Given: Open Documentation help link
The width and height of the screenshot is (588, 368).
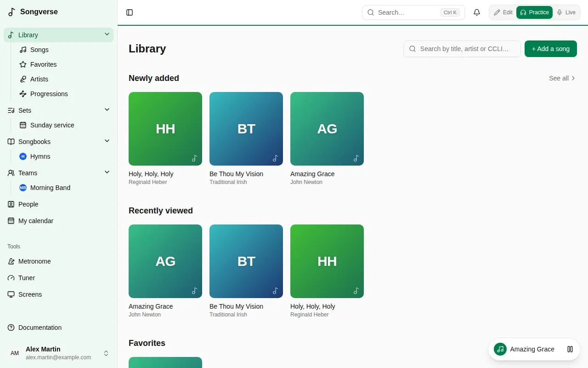Looking at the screenshot, I should 58,328.
